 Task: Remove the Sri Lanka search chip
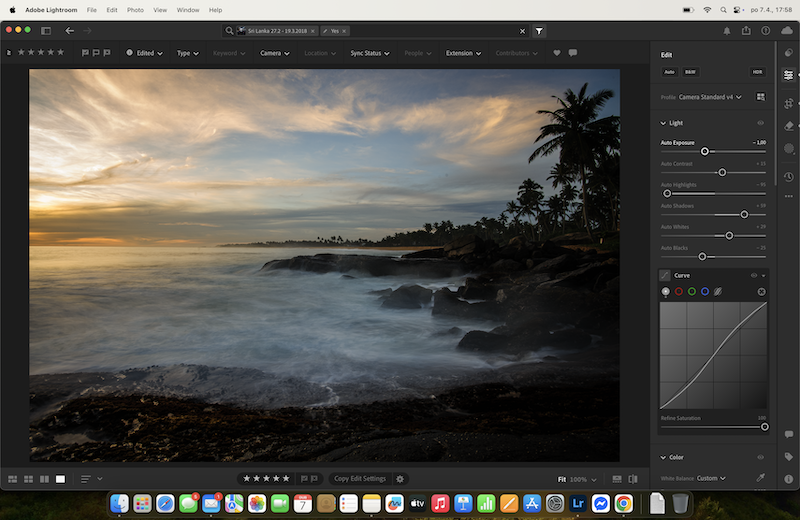coord(313,31)
